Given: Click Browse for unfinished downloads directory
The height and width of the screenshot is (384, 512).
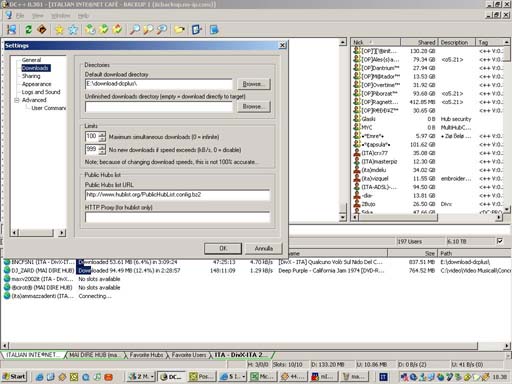Looking at the screenshot, I should tap(253, 107).
